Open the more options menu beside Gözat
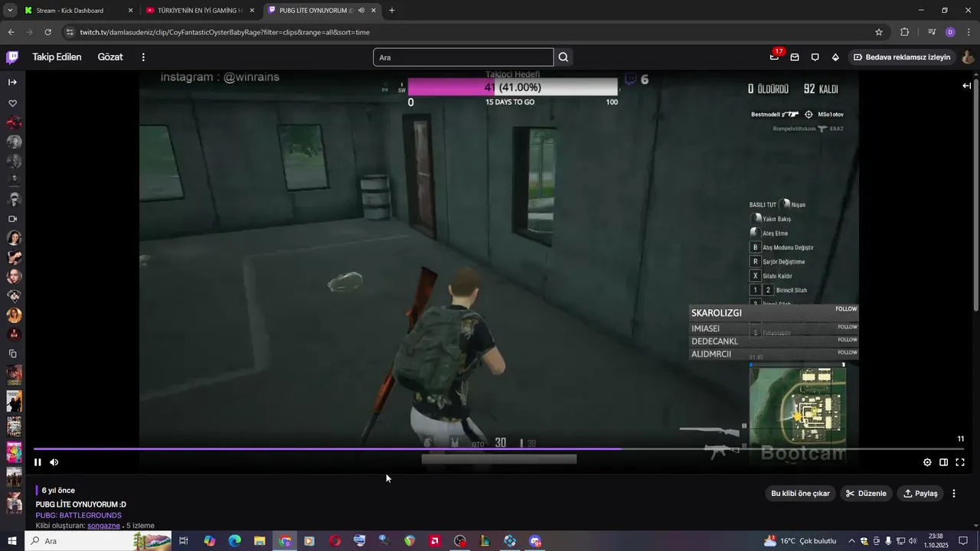Image resolution: width=980 pixels, height=551 pixels. [142, 57]
